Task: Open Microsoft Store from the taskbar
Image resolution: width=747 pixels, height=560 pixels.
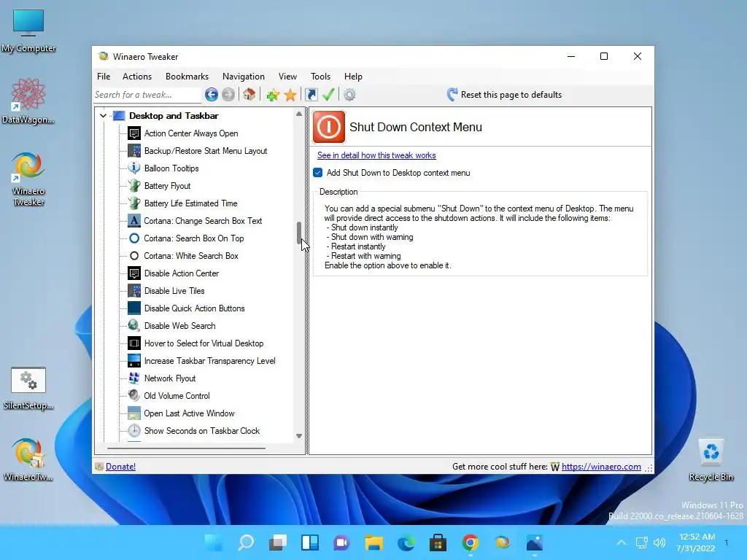Action: click(438, 542)
